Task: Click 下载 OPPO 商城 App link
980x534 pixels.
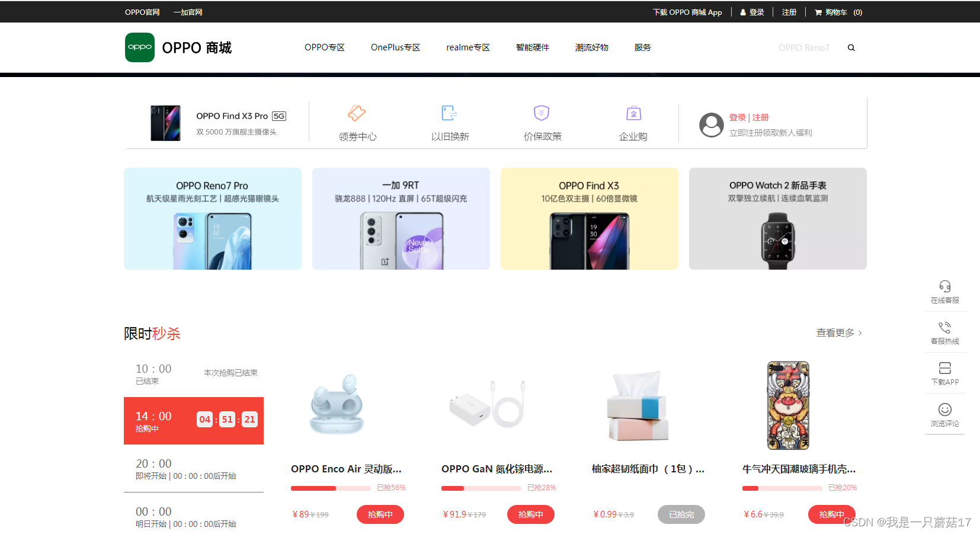Action: [x=687, y=12]
